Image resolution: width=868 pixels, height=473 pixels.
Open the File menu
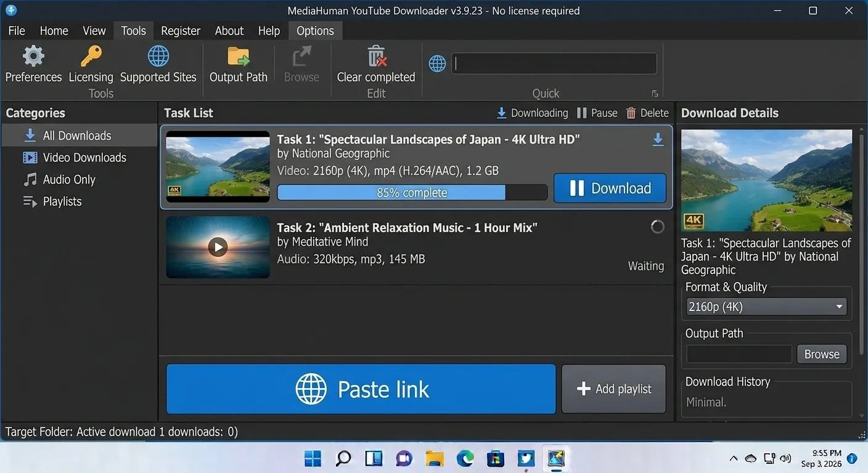coord(17,31)
